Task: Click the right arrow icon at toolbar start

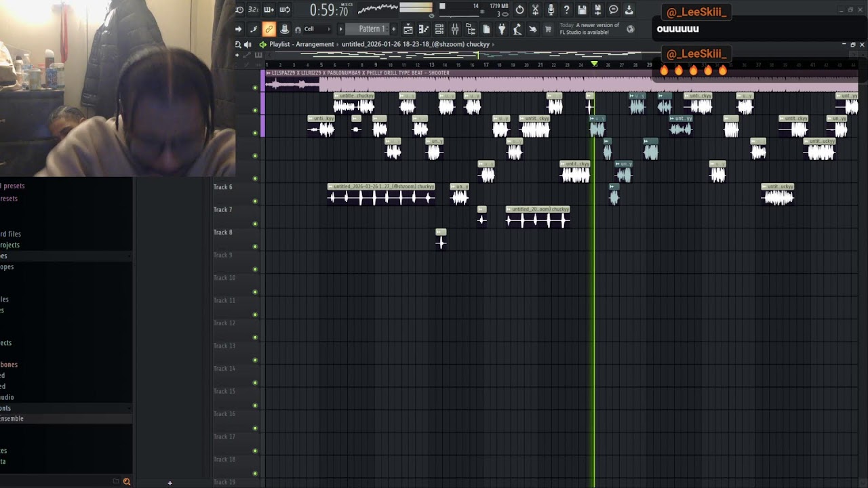Action: tap(238, 29)
